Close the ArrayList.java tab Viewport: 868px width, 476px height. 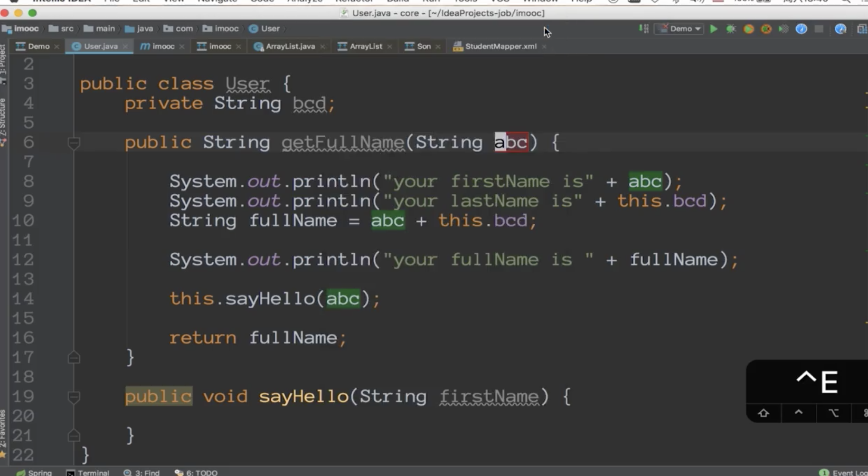pyautogui.click(x=323, y=47)
